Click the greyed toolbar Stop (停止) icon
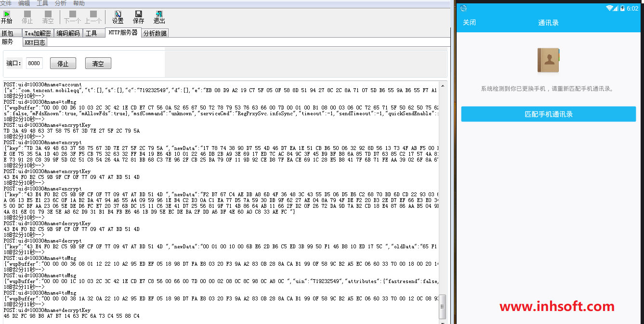Image resolution: width=644 pixels, height=324 pixels. coord(27,14)
